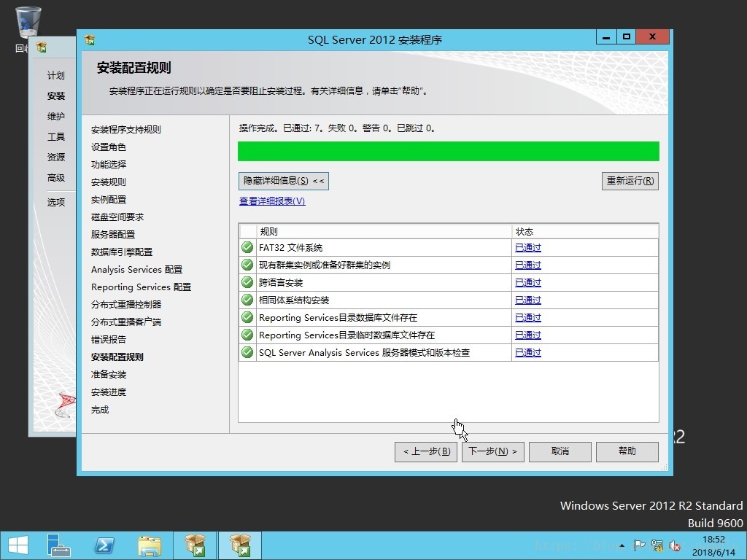Open 已通过 link for 跨语言安装
Image resolution: width=747 pixels, height=560 pixels.
[528, 283]
